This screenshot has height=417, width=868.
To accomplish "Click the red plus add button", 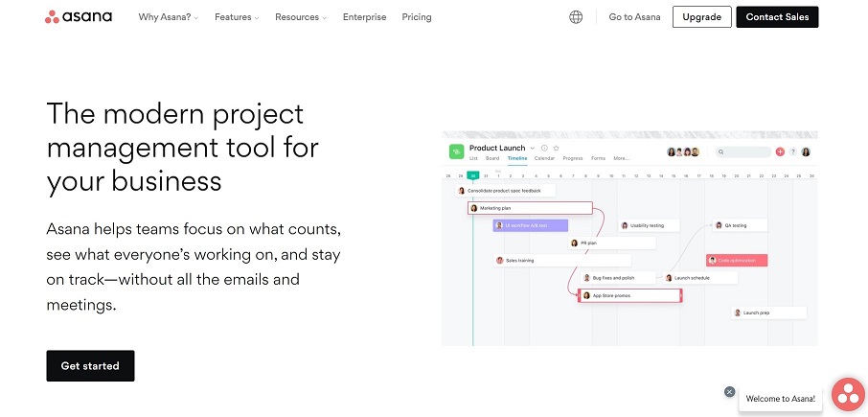I will click(x=780, y=151).
